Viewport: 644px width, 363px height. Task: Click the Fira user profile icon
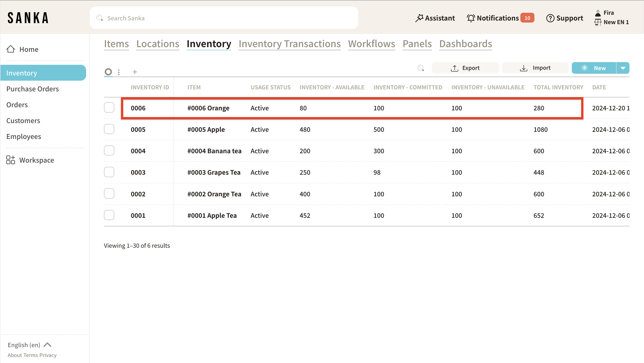pos(598,13)
